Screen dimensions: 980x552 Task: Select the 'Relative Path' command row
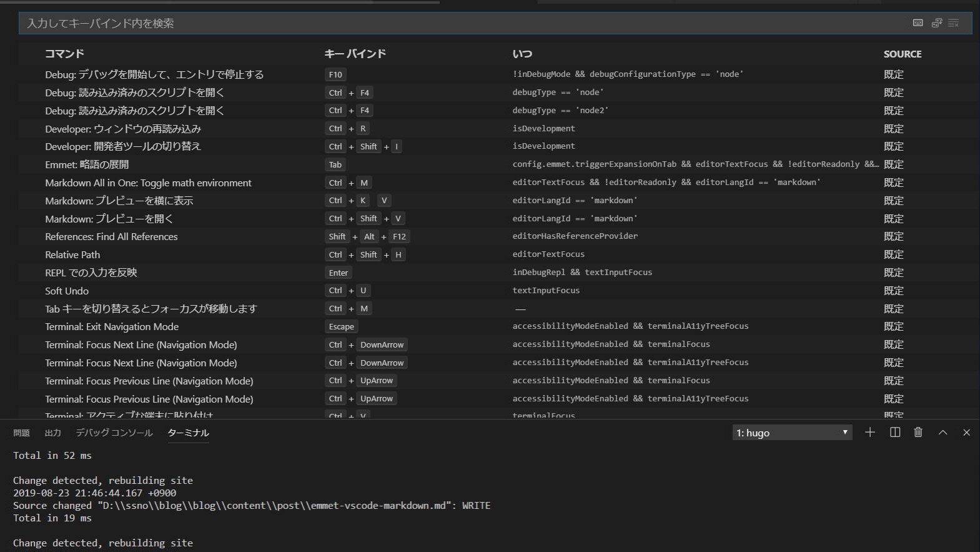coord(499,254)
